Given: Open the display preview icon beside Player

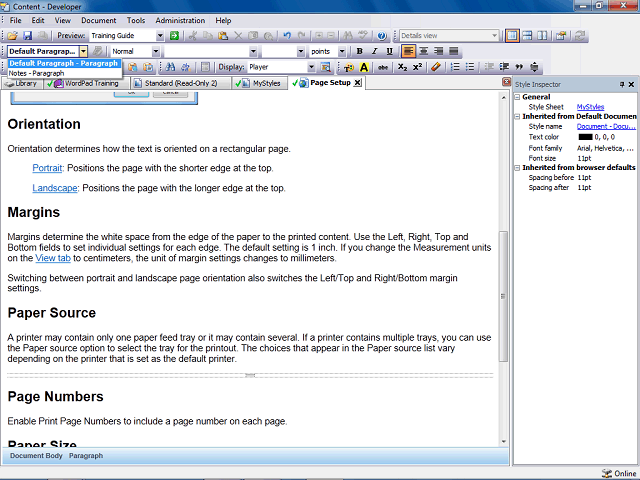Looking at the screenshot, I should 325,67.
